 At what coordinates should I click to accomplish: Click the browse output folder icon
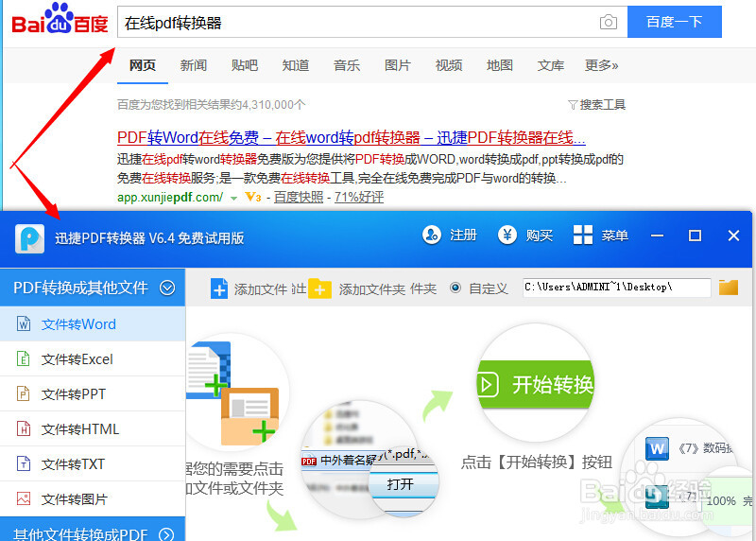coord(729,288)
